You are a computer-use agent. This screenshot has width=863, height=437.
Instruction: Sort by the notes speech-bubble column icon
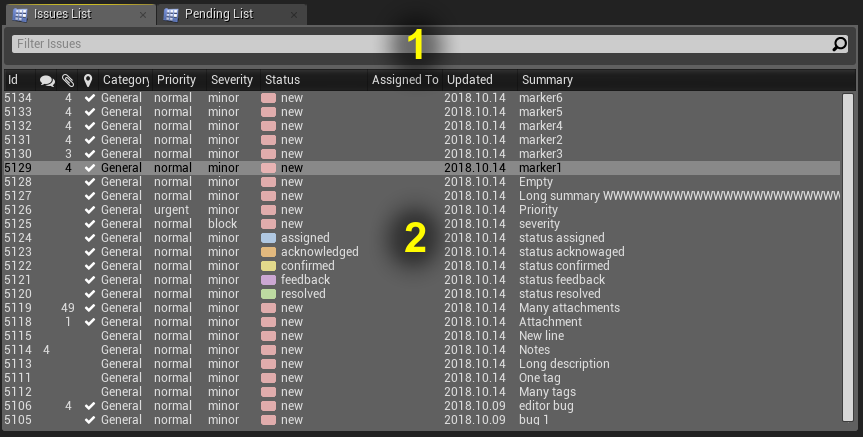pyautogui.click(x=47, y=81)
